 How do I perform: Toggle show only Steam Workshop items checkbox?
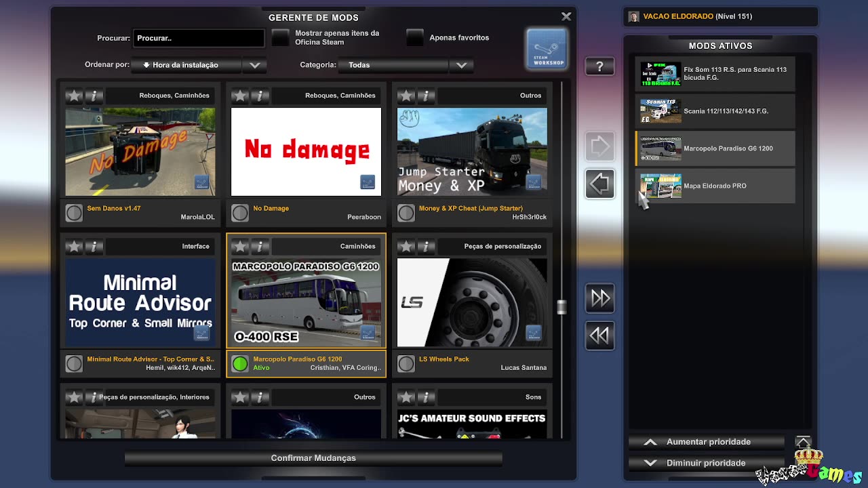(x=280, y=37)
